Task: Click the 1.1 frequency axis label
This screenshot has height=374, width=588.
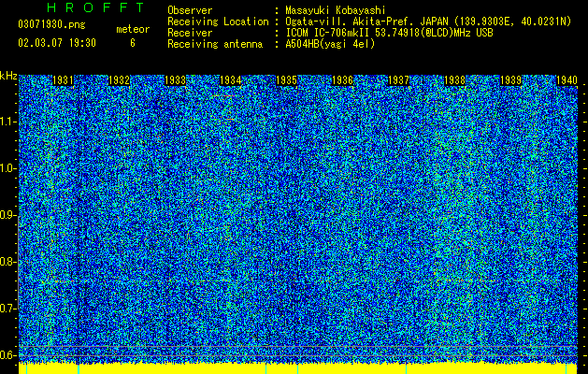Action: [7, 122]
